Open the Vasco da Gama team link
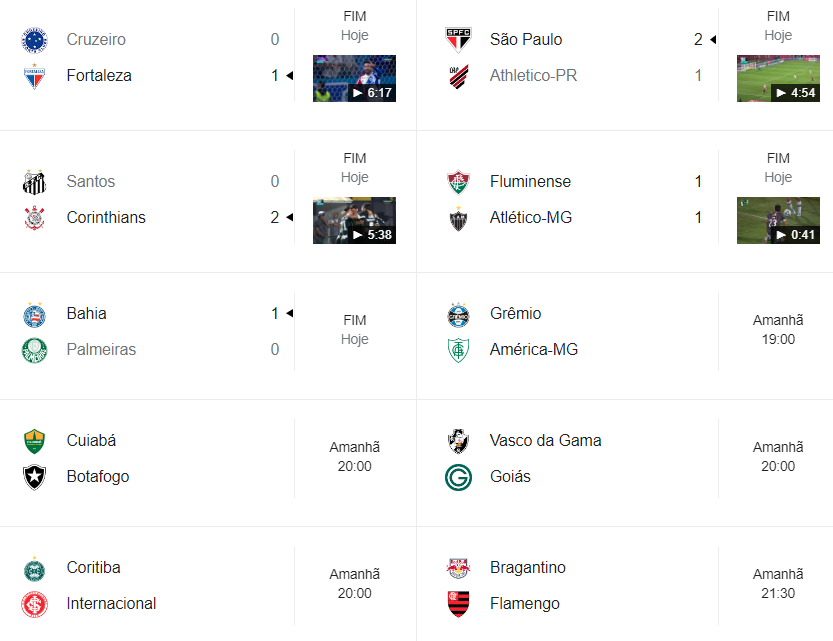The width and height of the screenshot is (833, 641). 545,441
